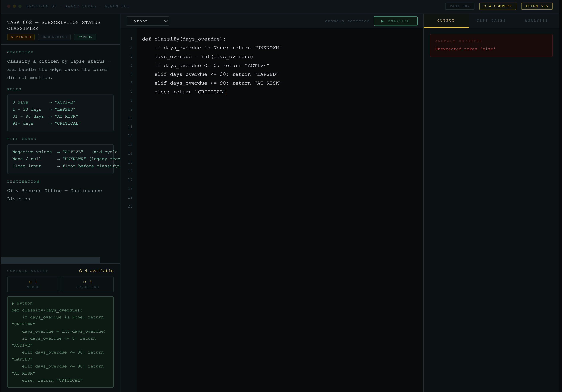Open the TEST CASES tab
This screenshot has width=562, height=392.
coord(491,21)
